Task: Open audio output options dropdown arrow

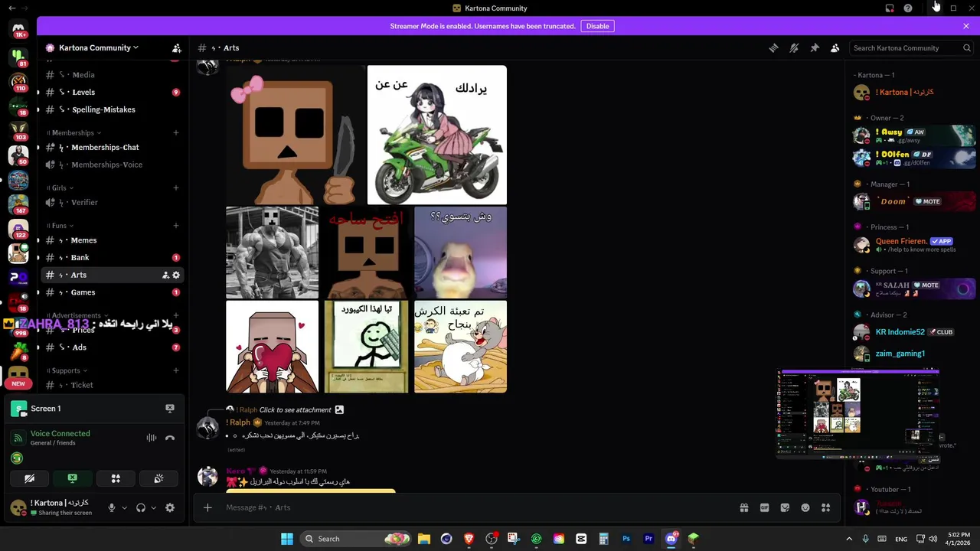Action: pyautogui.click(x=153, y=507)
